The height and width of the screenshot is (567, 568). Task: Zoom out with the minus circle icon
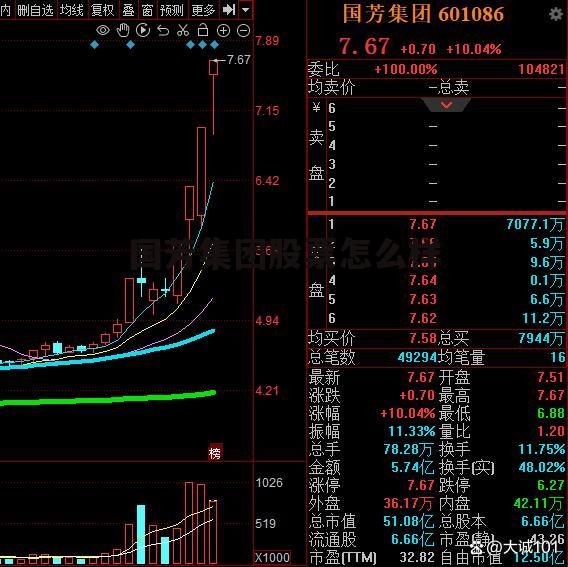tap(243, 31)
